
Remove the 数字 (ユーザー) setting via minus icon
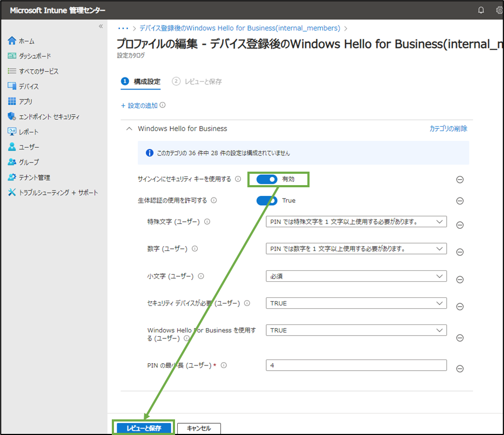pos(460,252)
